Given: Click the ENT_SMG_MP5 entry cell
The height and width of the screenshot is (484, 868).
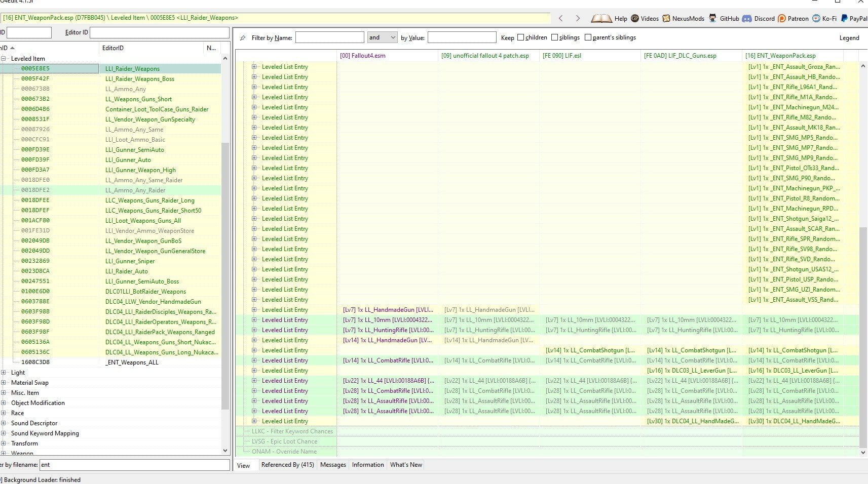Looking at the screenshot, I should pos(792,138).
